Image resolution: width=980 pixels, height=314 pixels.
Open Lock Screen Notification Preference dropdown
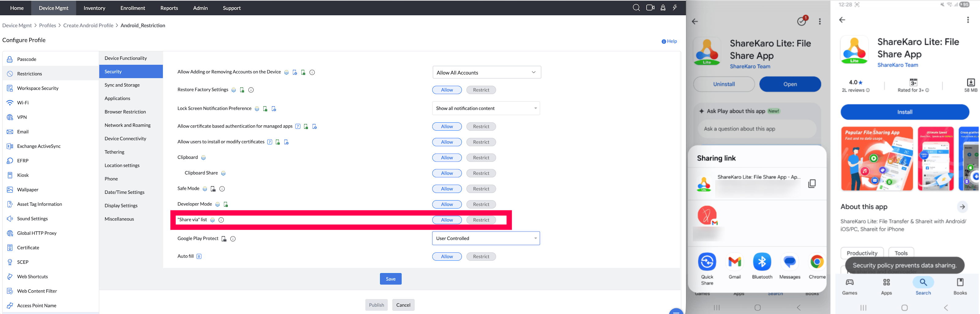click(486, 108)
